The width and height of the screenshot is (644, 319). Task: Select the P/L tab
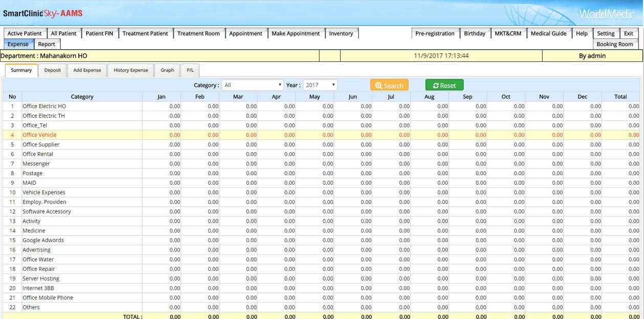(190, 70)
